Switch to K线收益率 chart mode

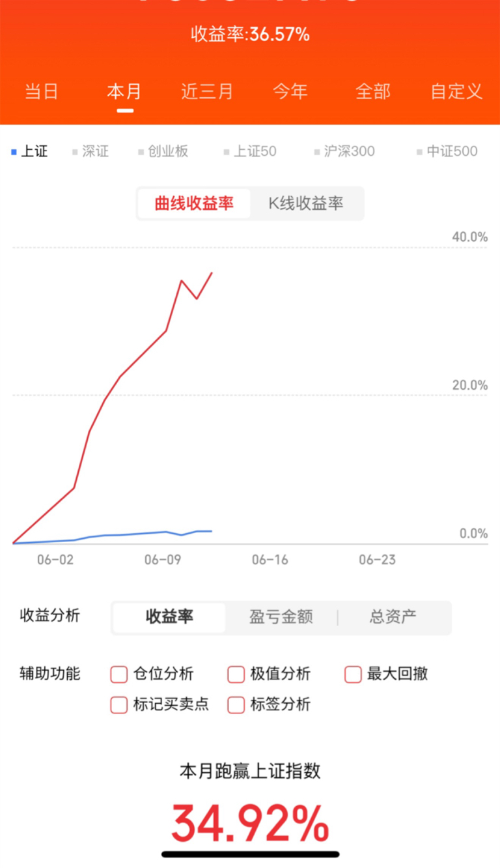point(306,203)
